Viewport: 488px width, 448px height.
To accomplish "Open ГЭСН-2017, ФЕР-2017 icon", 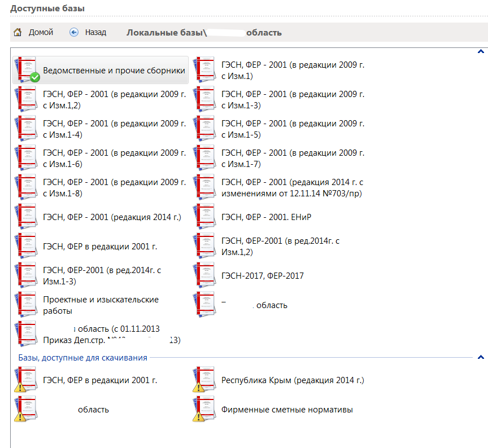I will [x=204, y=275].
